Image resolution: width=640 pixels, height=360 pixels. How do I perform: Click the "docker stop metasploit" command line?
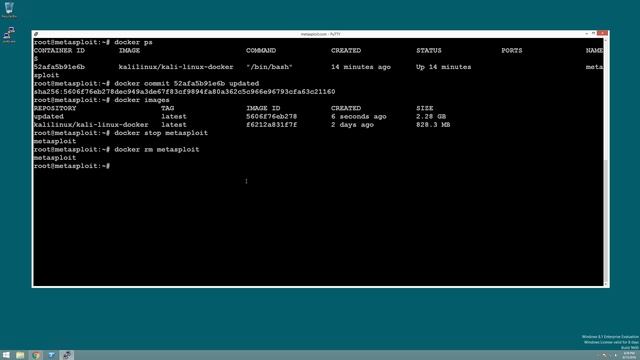coord(121,133)
